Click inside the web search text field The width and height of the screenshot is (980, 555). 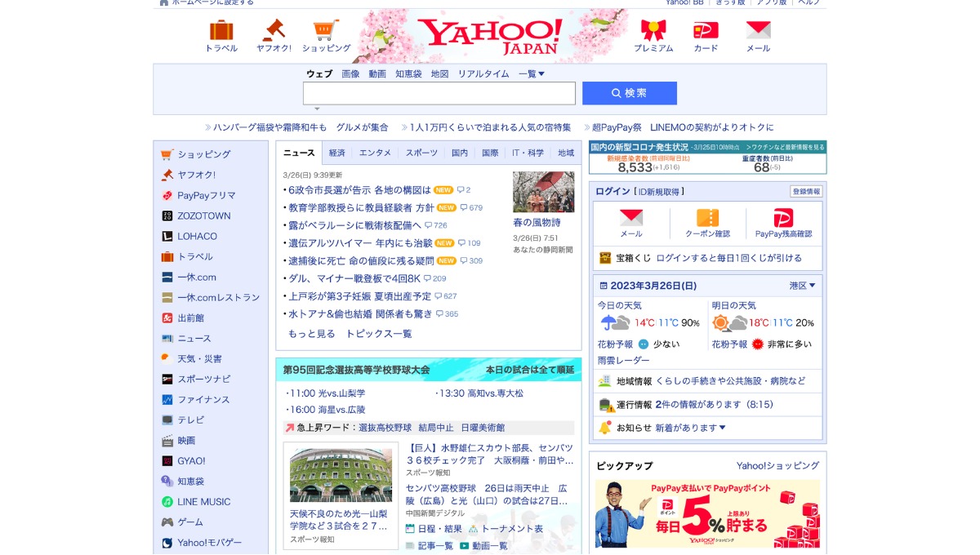[x=439, y=93]
